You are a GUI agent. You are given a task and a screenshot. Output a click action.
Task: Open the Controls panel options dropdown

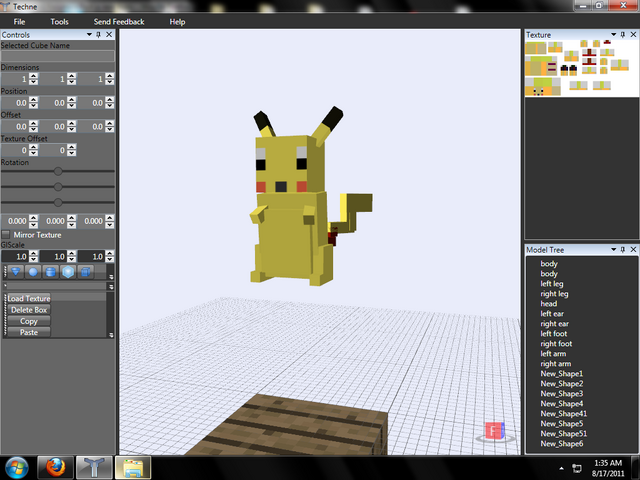(89, 35)
